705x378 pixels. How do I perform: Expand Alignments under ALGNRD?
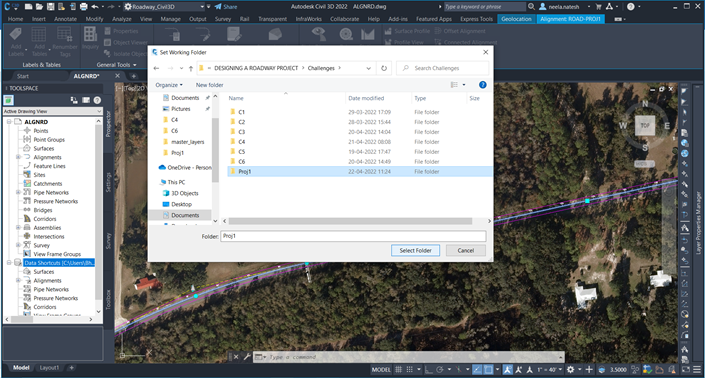point(18,157)
